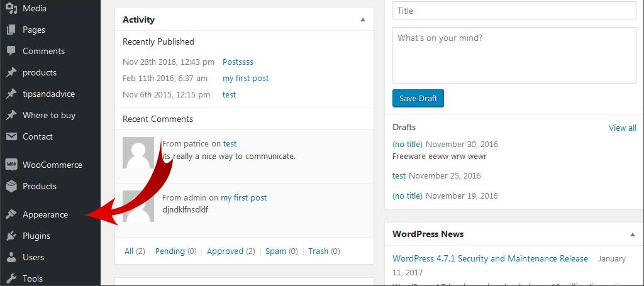Collapse the WordPress News widget
Viewport: 644px width, 286px height.
(633, 234)
